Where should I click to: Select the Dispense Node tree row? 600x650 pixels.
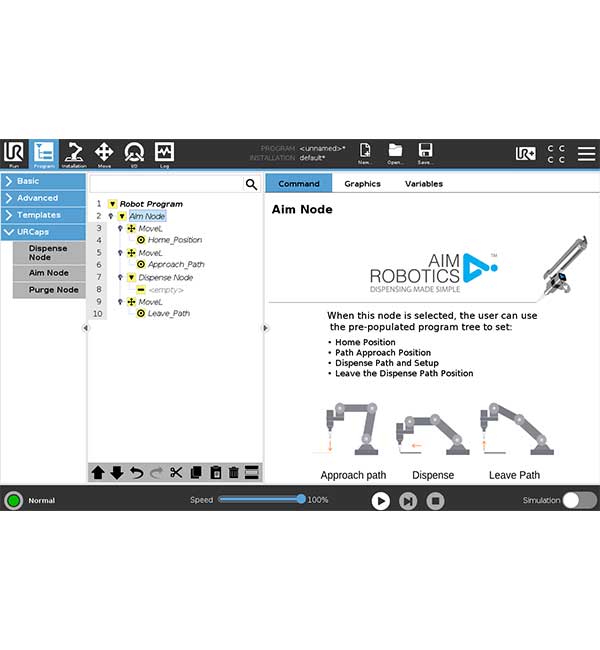[165, 277]
